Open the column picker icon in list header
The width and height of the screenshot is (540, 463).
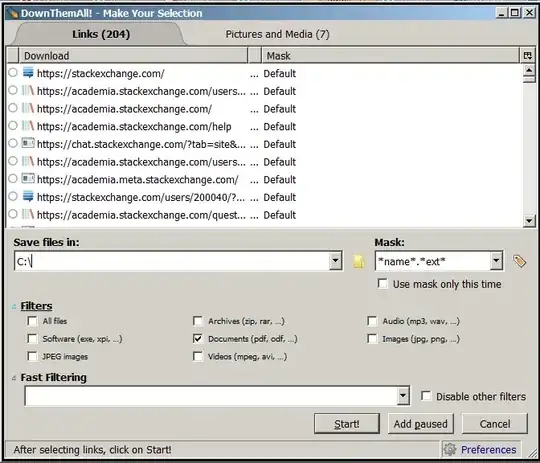pos(527,55)
